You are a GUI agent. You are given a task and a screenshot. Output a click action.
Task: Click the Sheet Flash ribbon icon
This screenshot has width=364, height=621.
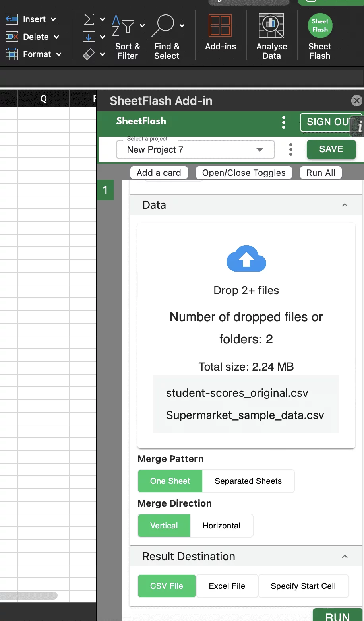click(320, 26)
